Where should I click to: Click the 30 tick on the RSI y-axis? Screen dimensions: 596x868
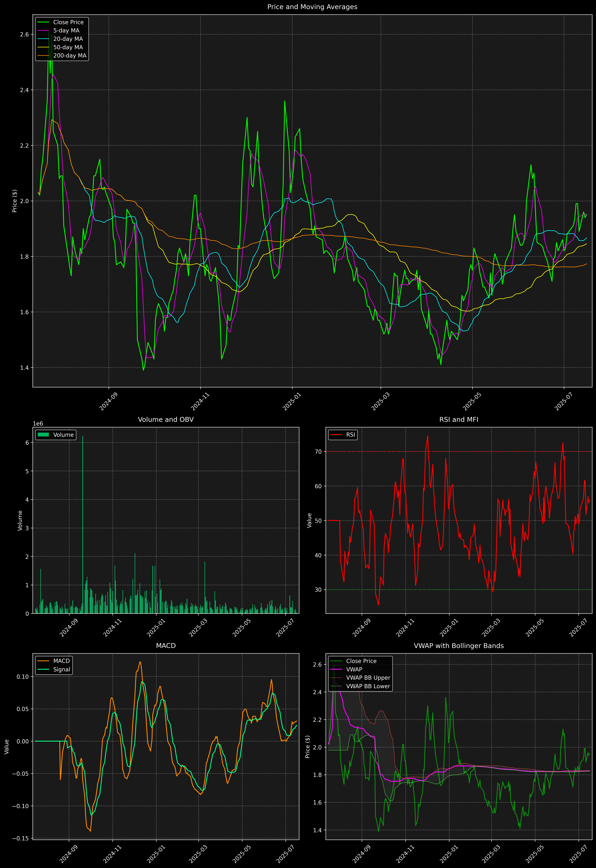tap(318, 590)
